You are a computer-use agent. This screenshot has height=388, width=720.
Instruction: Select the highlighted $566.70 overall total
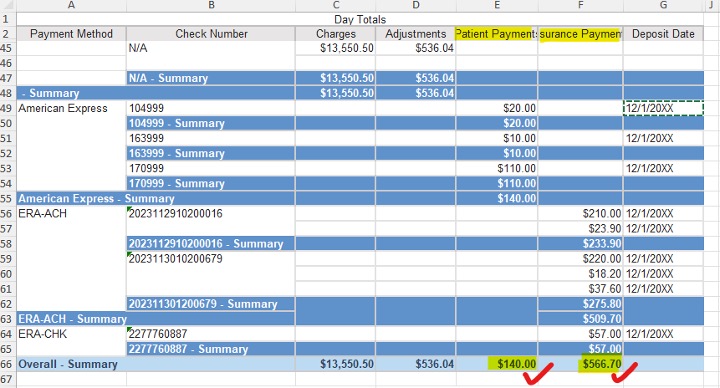tap(580, 364)
